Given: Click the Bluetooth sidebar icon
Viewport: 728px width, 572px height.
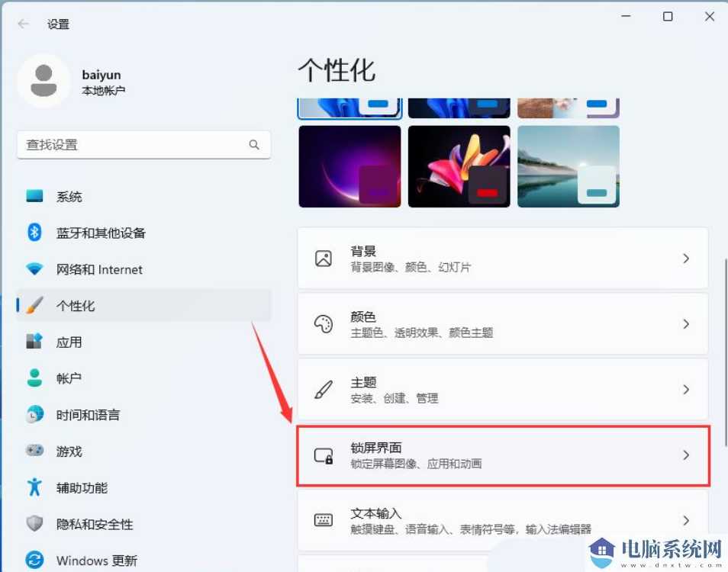Looking at the screenshot, I should (34, 233).
